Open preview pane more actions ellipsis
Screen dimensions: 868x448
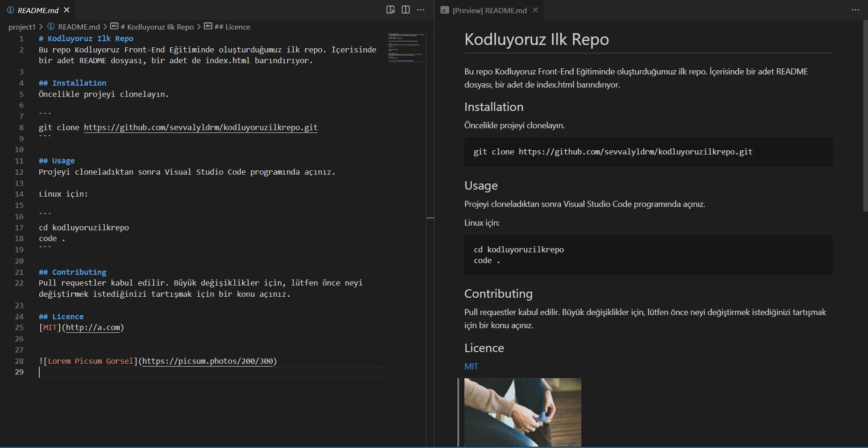click(855, 10)
